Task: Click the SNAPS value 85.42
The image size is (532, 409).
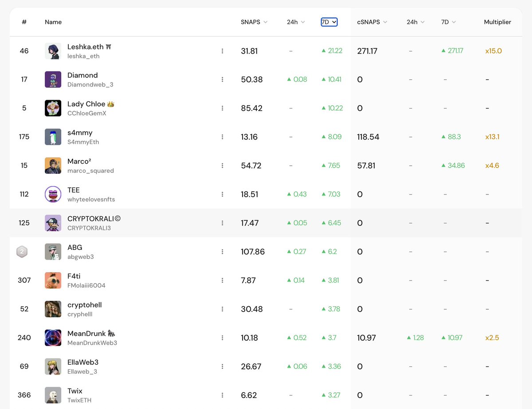Action: click(x=251, y=108)
